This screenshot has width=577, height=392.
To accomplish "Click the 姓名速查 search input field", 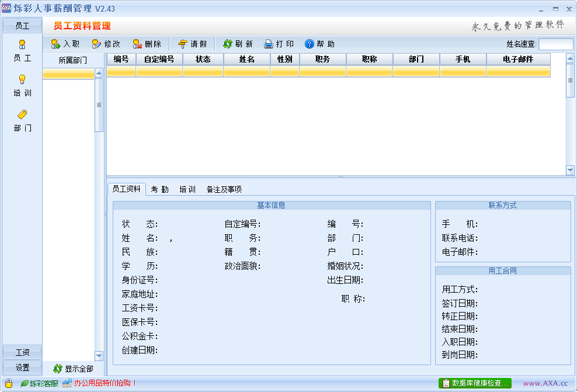I will coord(556,44).
